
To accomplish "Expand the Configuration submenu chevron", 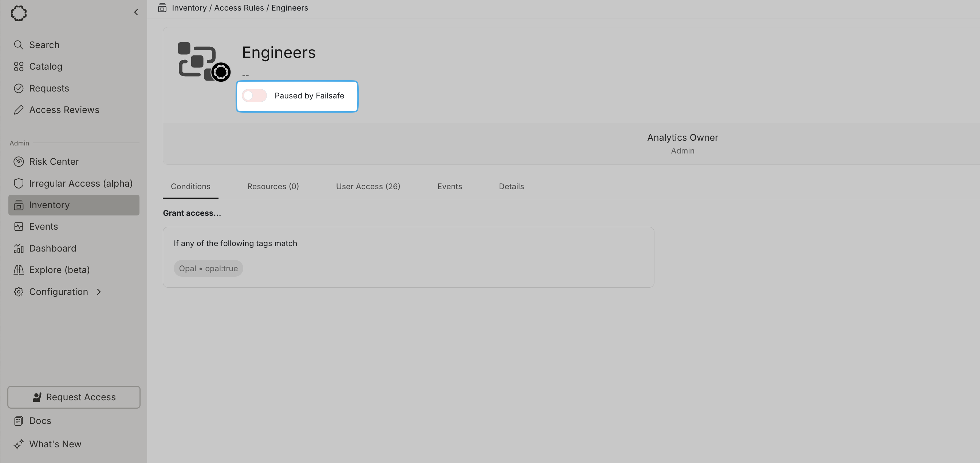I will click(99, 292).
